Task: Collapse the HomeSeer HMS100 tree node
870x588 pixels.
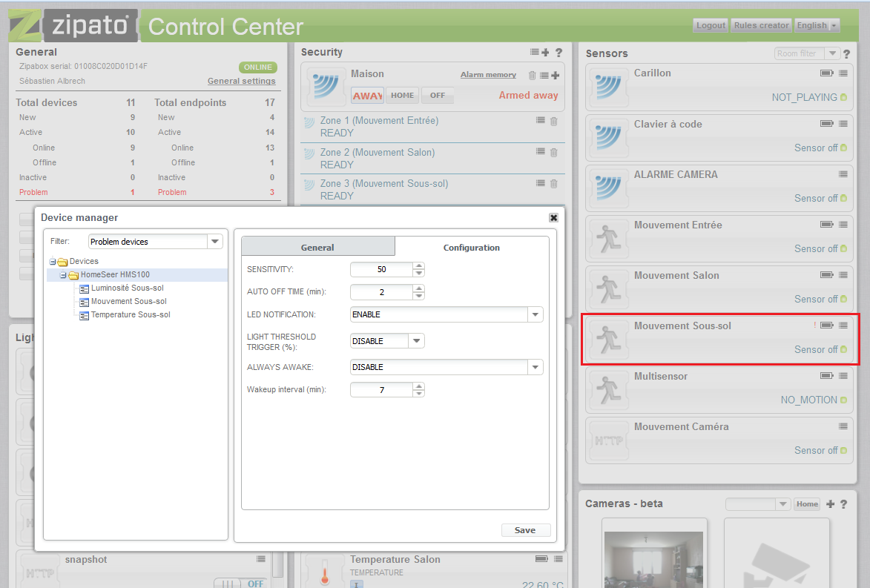Action: point(64,275)
